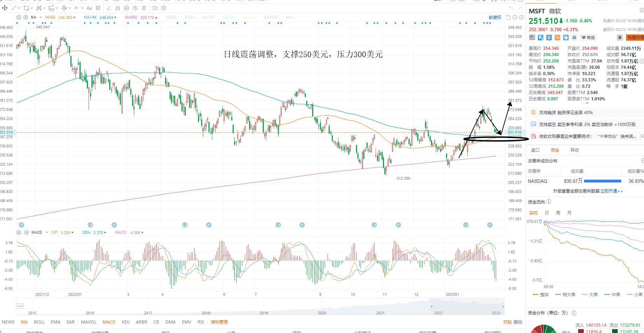Zoom out chart with minus icon
The height and width of the screenshot is (333, 644).
[515, 17]
